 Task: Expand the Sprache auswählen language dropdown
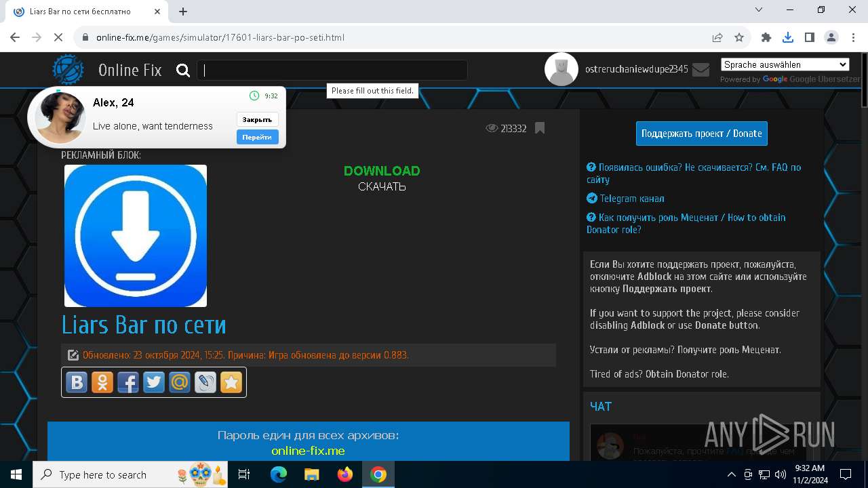pyautogui.click(x=785, y=64)
